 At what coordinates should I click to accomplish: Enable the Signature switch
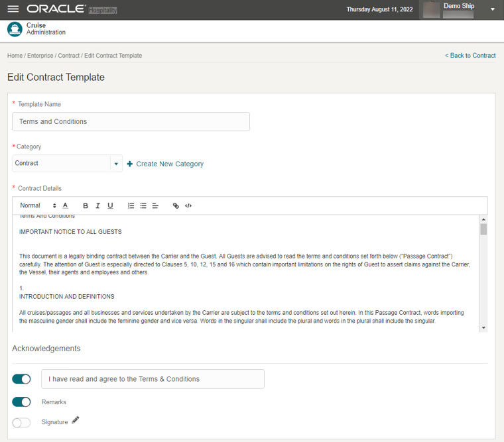(21, 422)
